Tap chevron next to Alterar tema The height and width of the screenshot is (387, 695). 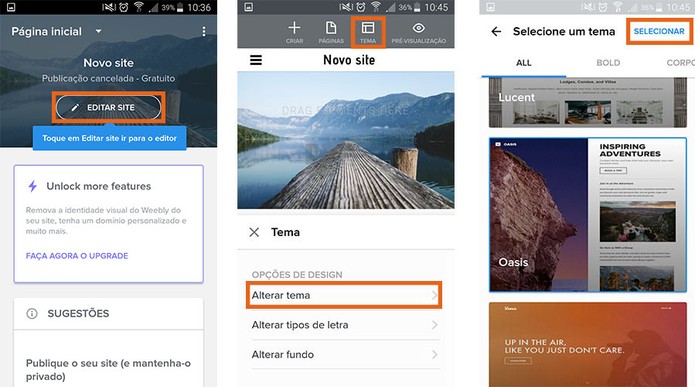tap(434, 295)
